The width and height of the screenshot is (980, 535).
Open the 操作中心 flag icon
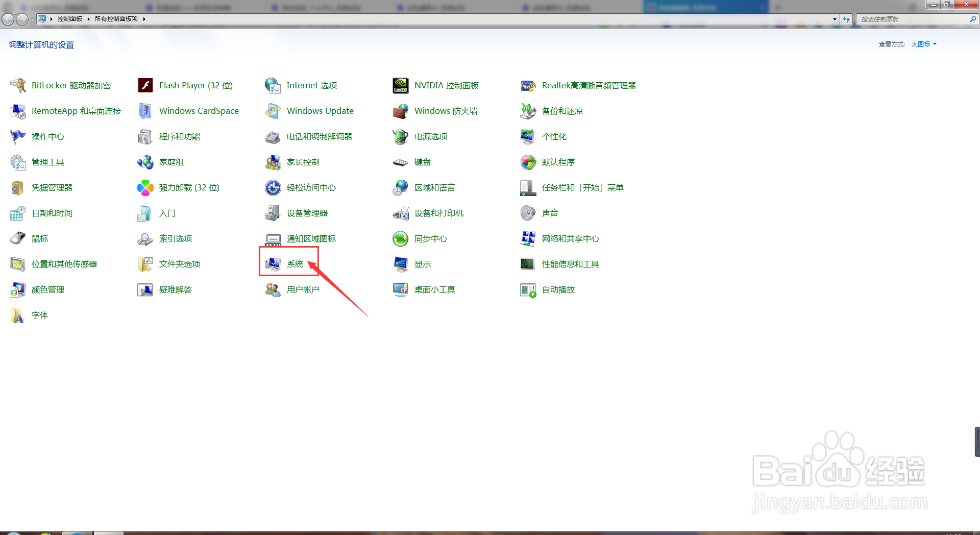click(x=18, y=136)
